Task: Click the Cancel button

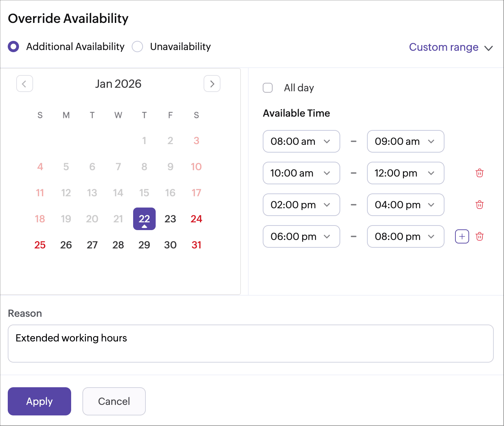Action: tap(114, 401)
